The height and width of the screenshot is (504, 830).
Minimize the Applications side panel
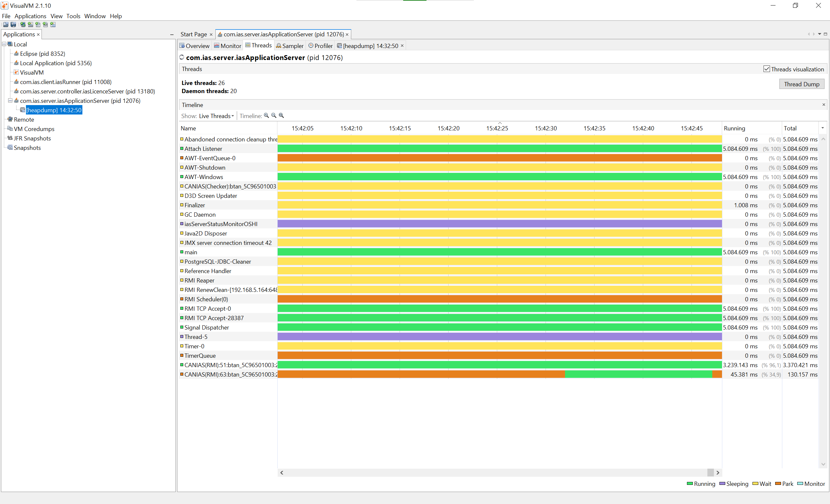click(172, 34)
